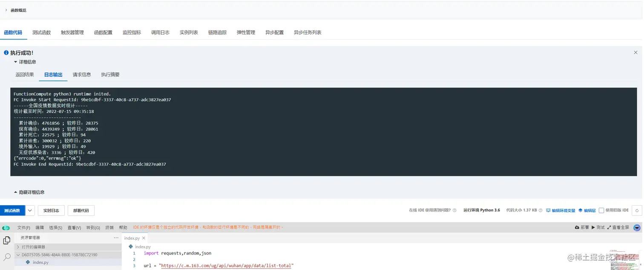Click the 隐藏详细信息 collapse toggle

pos(29,192)
